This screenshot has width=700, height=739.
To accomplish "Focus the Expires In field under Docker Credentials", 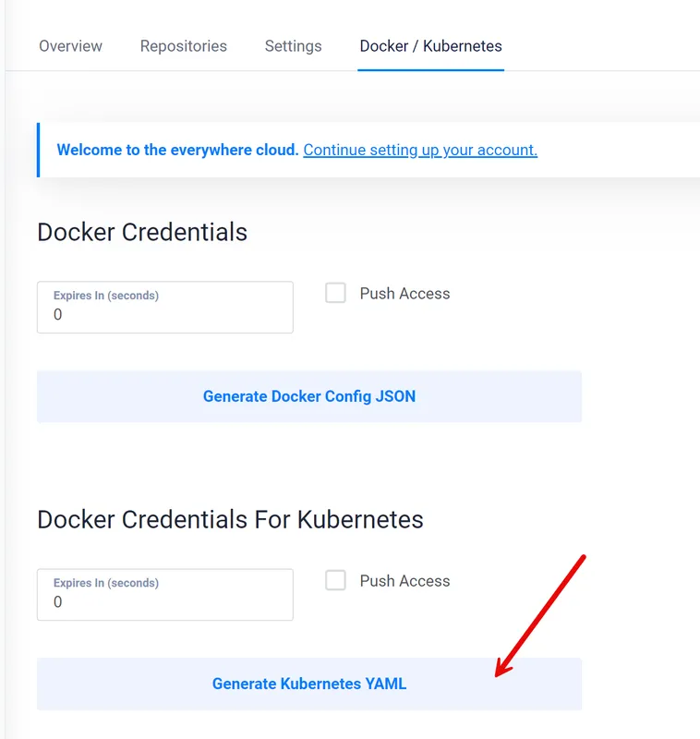I will (164, 314).
